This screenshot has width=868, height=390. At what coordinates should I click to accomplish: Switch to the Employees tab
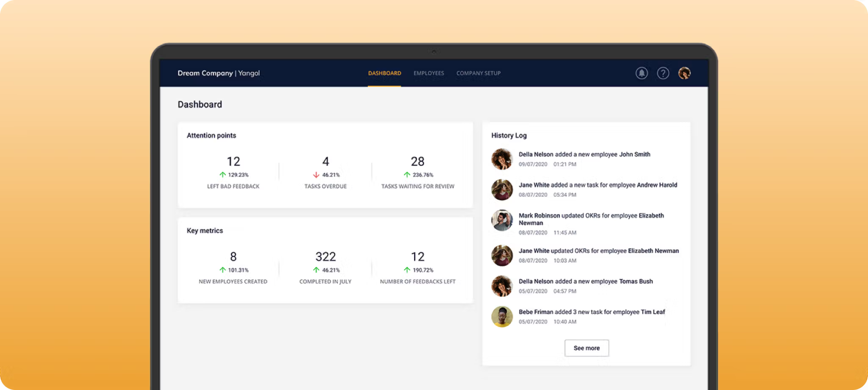(x=429, y=73)
